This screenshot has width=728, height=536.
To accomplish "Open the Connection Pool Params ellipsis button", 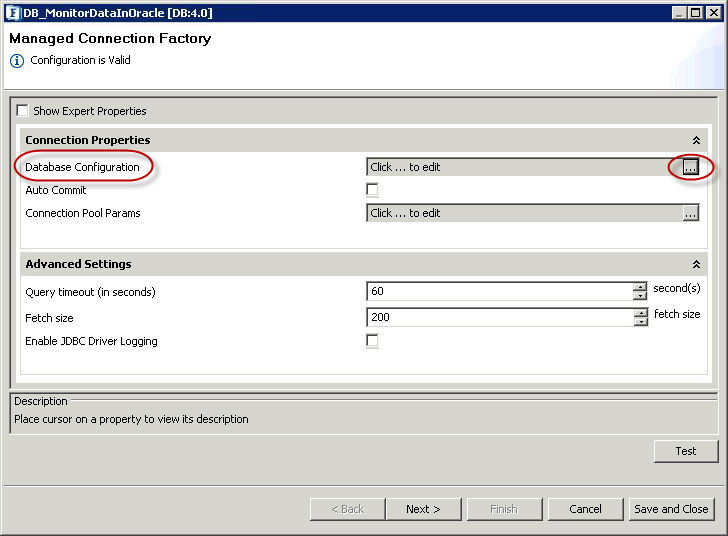I will 690,213.
